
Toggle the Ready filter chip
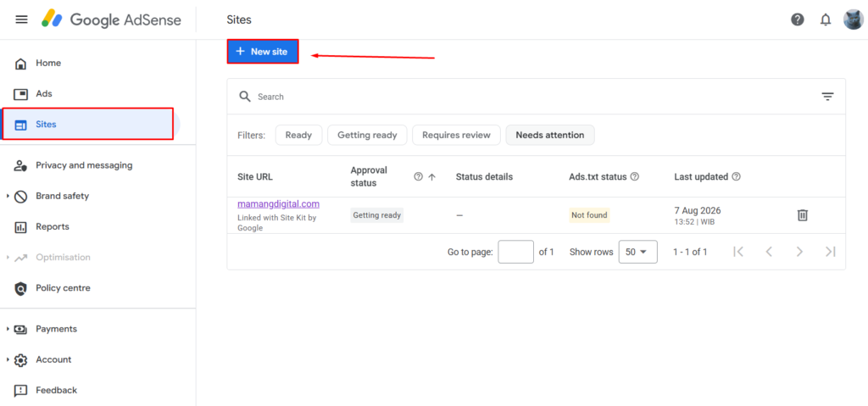point(299,135)
